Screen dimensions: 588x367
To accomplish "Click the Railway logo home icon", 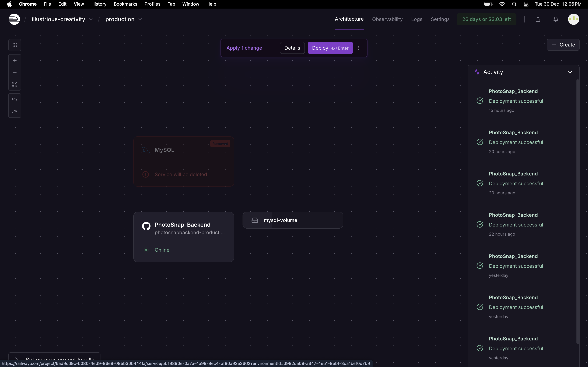I will tap(14, 19).
